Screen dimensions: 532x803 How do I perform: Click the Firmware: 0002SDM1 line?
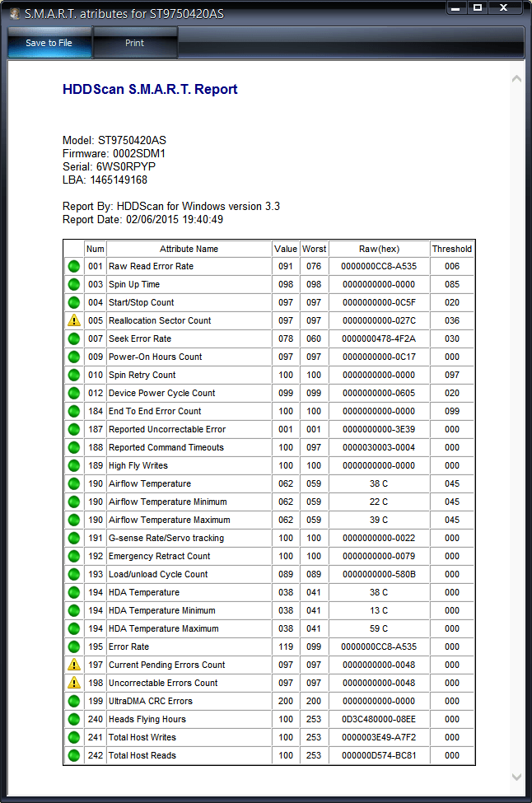click(x=114, y=154)
